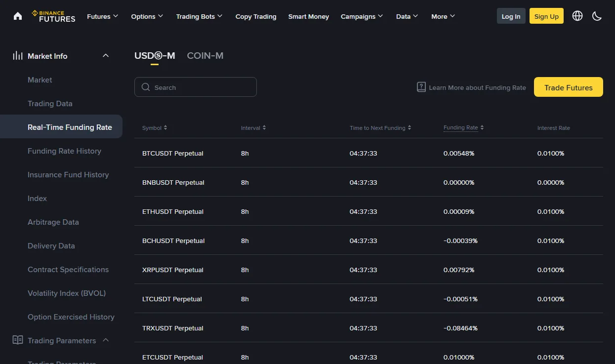Click the Trading Parameters book icon
The height and width of the screenshot is (364, 615).
18,340
